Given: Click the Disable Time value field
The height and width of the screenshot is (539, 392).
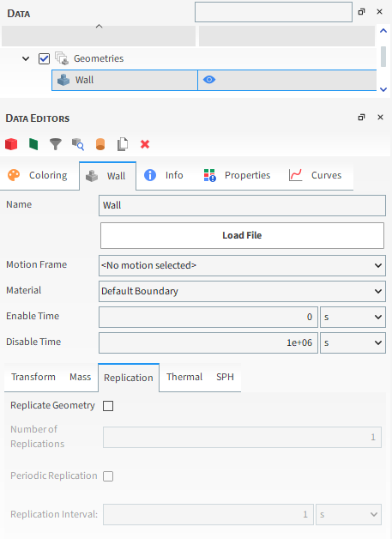Looking at the screenshot, I should (208, 342).
